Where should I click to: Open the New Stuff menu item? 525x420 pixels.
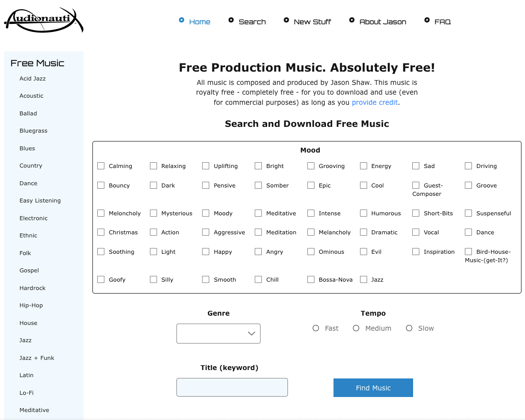coord(312,22)
